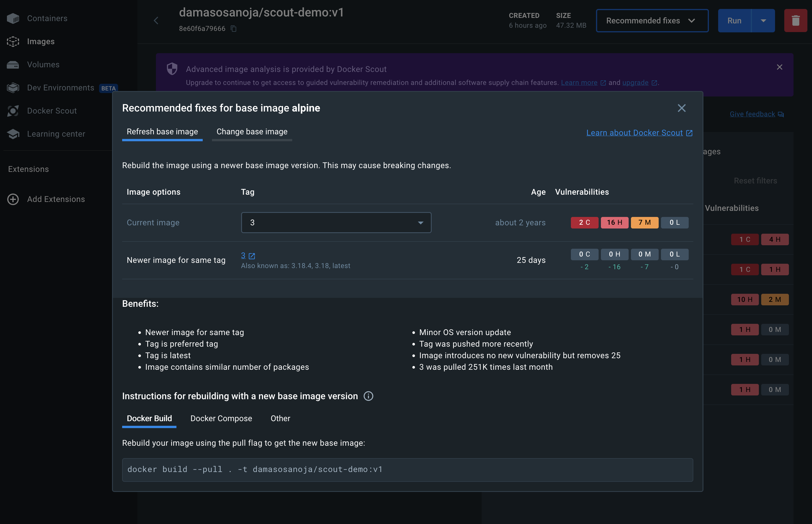Select the Other instructions tab
812x524 pixels.
(x=280, y=419)
